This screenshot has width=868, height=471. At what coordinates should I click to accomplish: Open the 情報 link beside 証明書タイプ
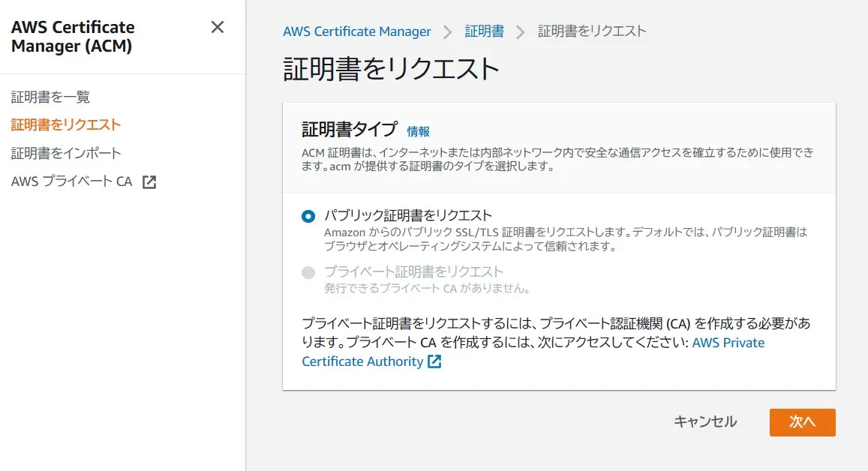click(x=418, y=131)
